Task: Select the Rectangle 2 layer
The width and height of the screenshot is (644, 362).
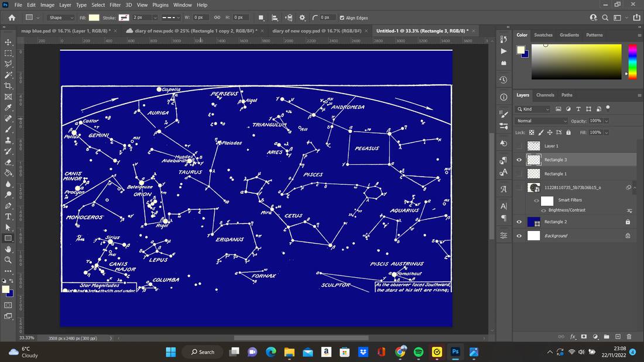Action: tap(575, 222)
